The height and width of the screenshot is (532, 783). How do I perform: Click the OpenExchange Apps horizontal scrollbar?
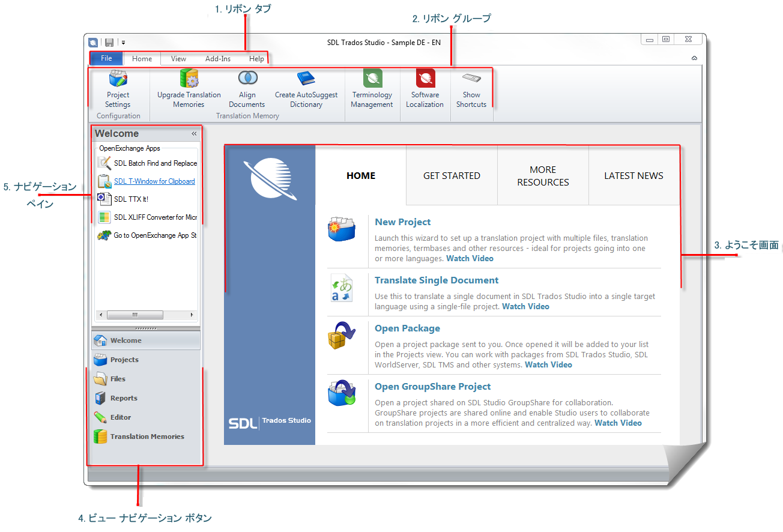click(146, 315)
